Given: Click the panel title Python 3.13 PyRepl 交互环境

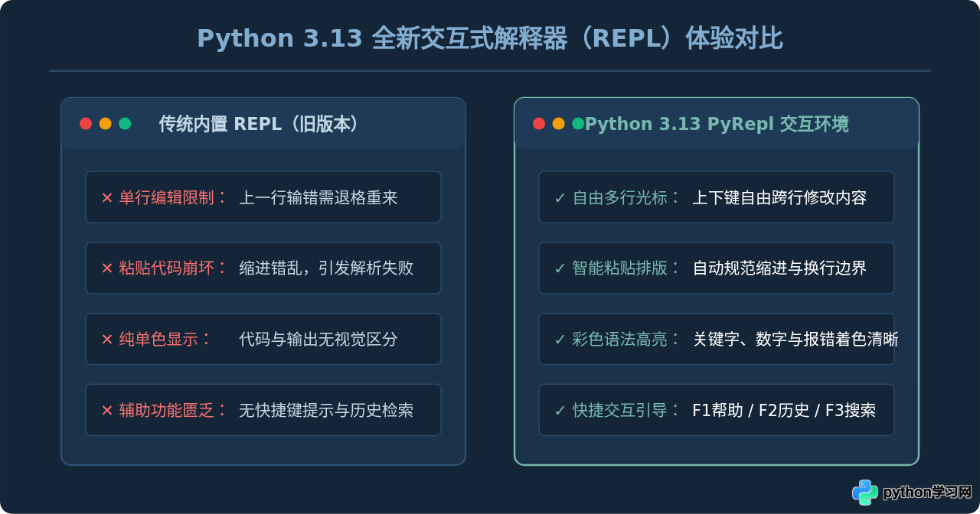Looking at the screenshot, I should [717, 124].
